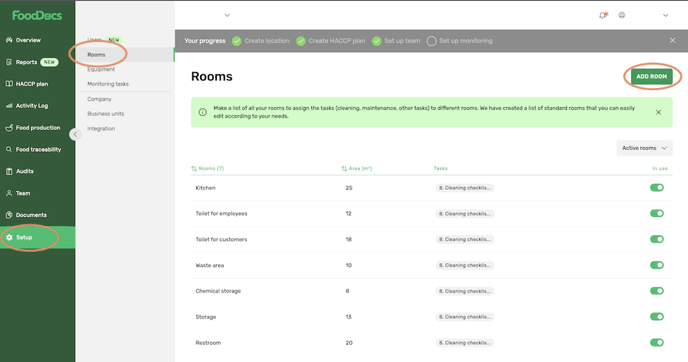Toggle Storage room in use
This screenshot has width=688, height=362.
click(657, 316)
